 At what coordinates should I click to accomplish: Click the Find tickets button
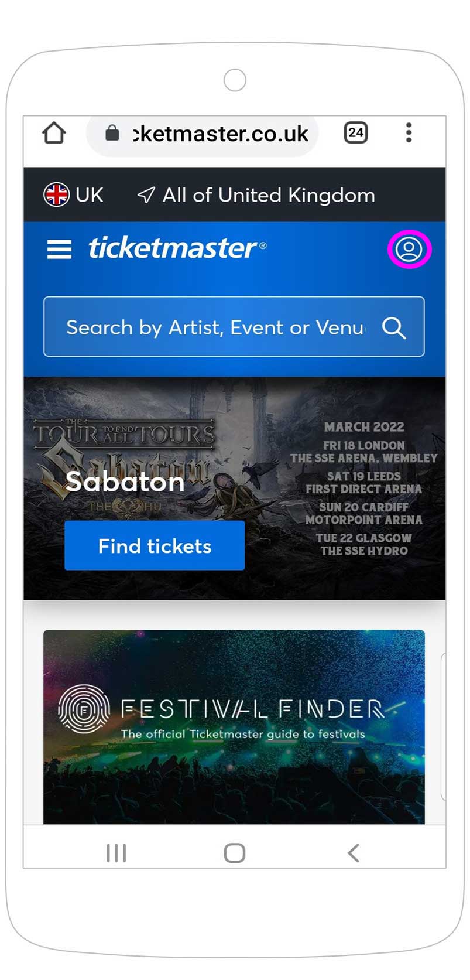tap(155, 545)
